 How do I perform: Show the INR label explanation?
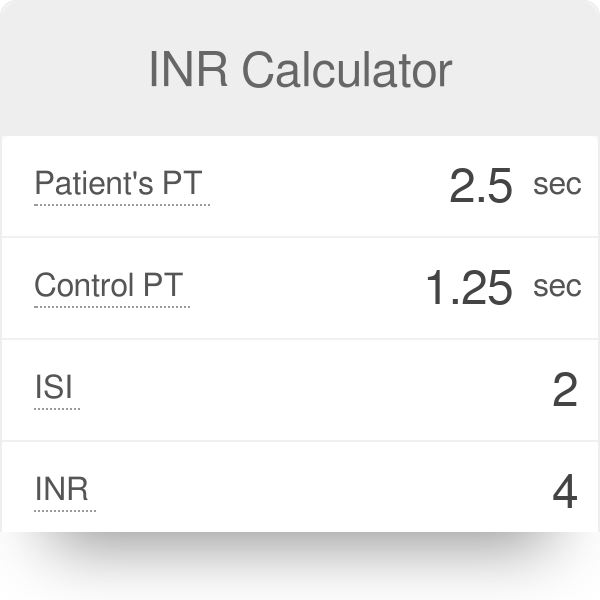(x=61, y=489)
